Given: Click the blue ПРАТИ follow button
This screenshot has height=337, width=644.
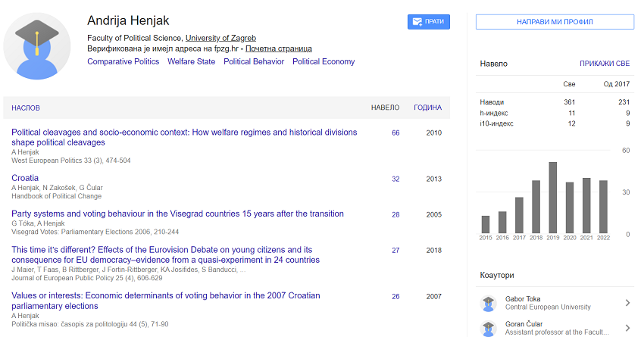Looking at the screenshot, I should tap(428, 22).
